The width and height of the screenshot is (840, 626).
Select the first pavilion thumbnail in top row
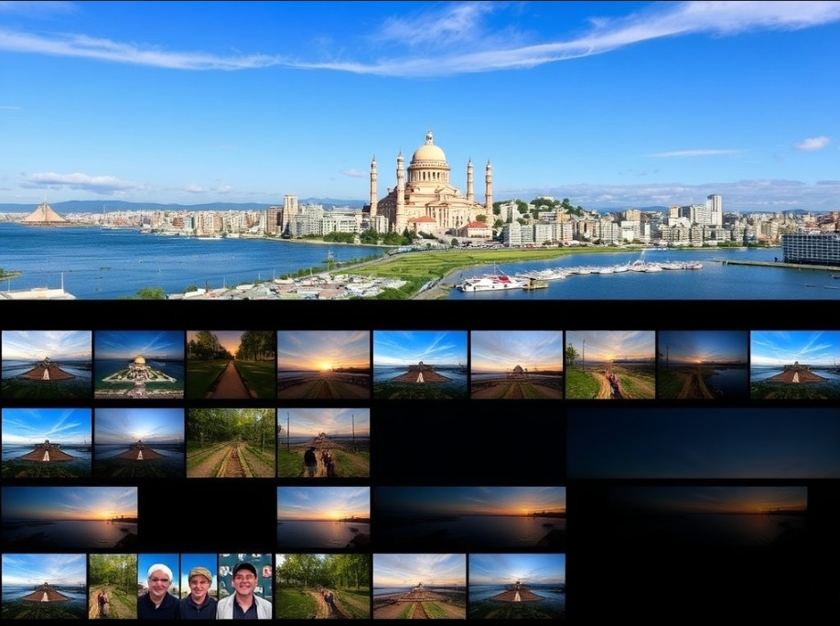[46, 364]
